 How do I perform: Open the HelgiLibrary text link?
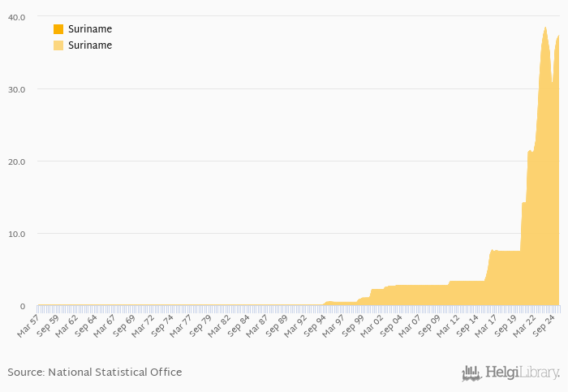(522, 373)
